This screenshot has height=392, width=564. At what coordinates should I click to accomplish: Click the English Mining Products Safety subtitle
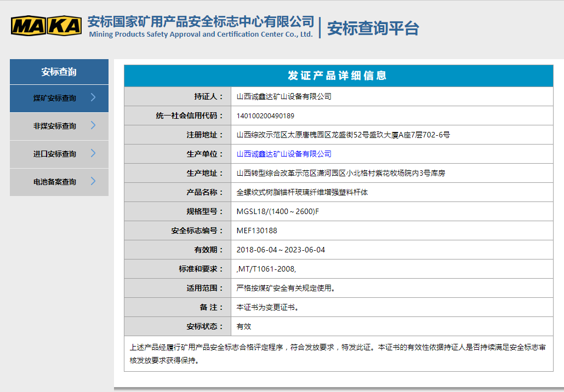[x=201, y=34]
